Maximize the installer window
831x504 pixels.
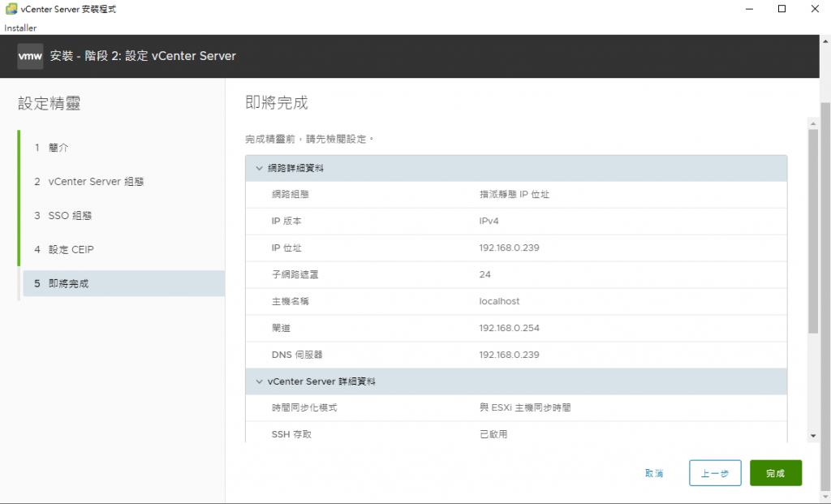tap(781, 9)
